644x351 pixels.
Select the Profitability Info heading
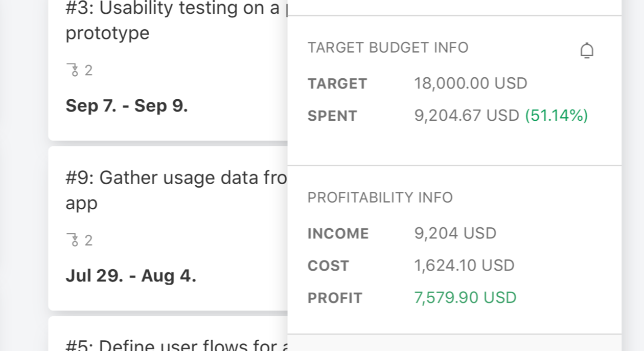click(380, 198)
